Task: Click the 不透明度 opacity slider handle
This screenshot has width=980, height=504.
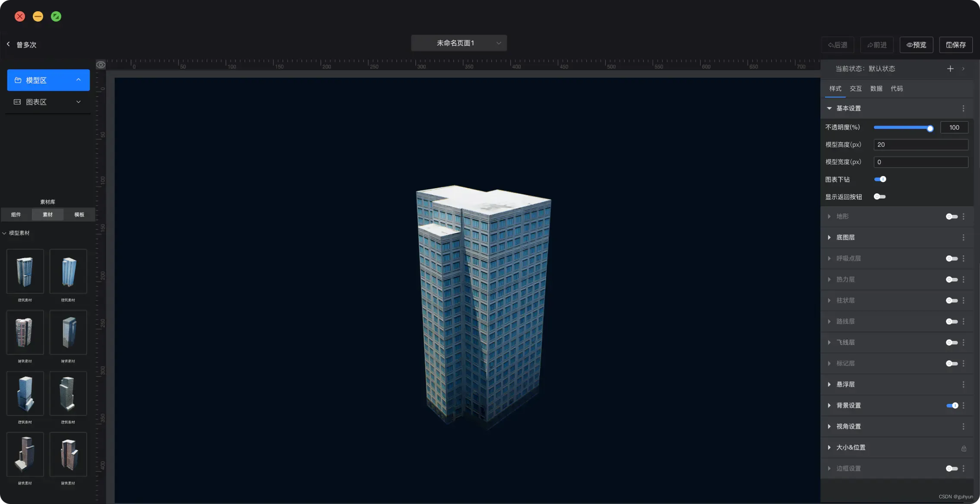Action: click(x=930, y=128)
